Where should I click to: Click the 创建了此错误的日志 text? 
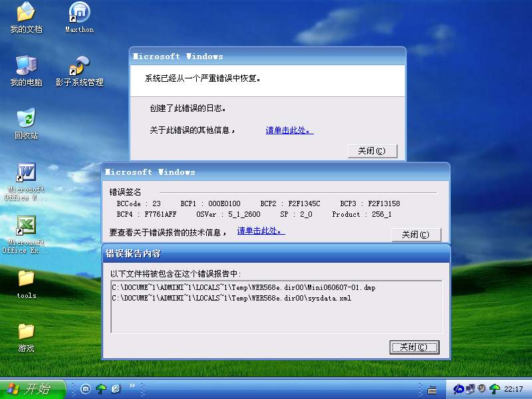188,108
